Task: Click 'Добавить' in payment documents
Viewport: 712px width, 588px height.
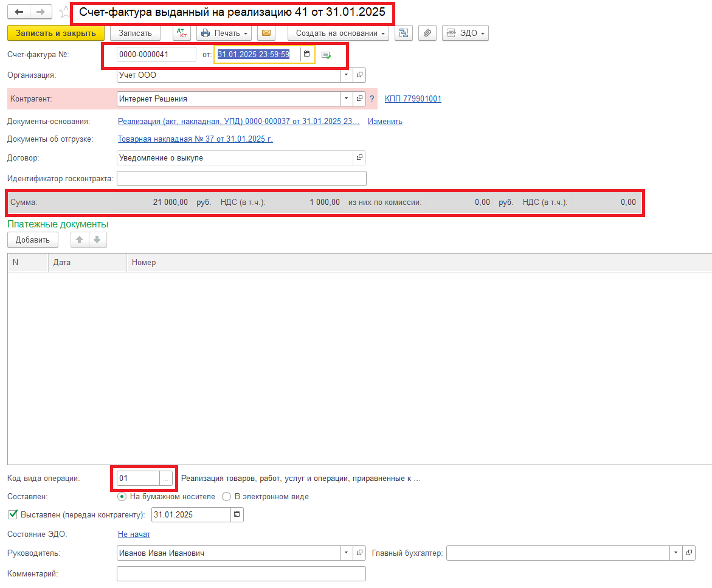Action: tap(33, 240)
